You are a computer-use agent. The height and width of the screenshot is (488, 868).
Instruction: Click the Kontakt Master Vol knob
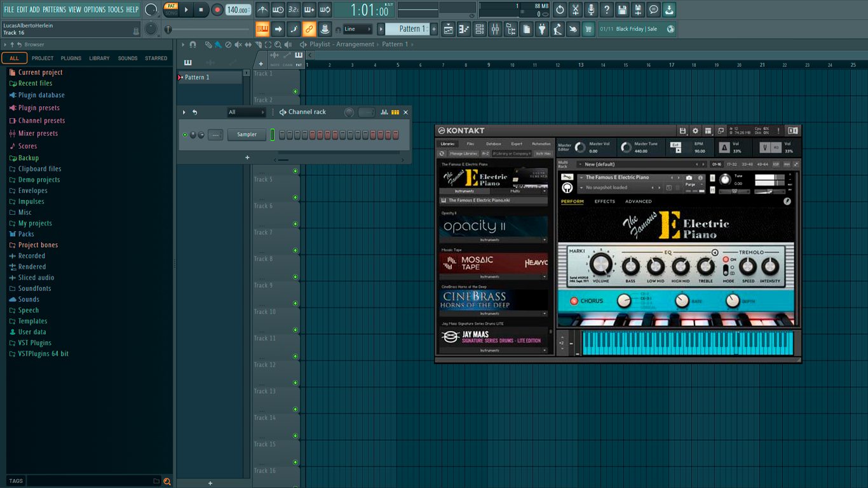[580, 147]
